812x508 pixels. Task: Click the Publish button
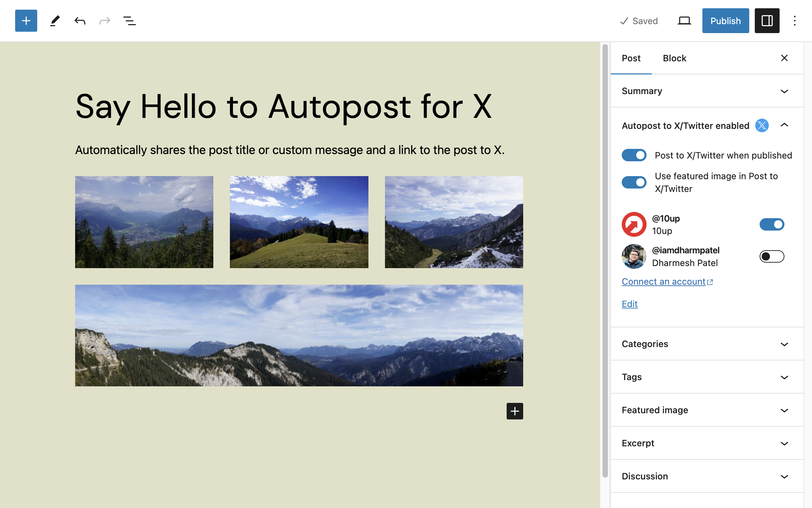click(725, 21)
